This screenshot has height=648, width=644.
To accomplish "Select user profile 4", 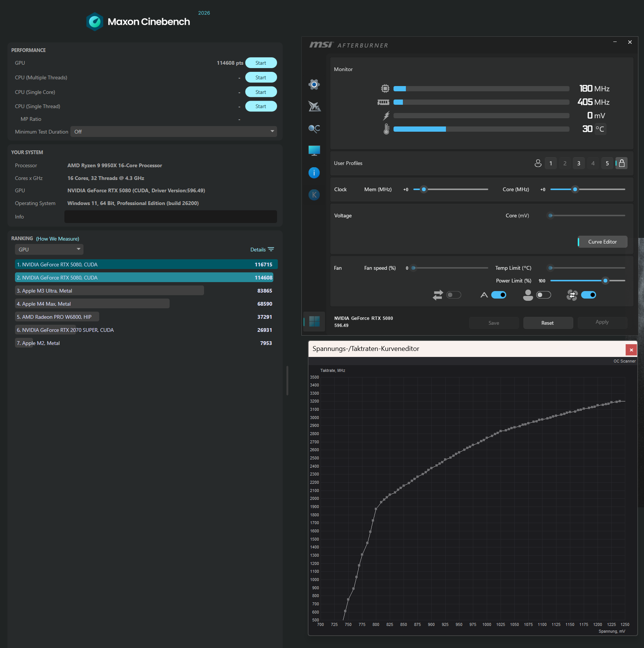I will pos(593,163).
